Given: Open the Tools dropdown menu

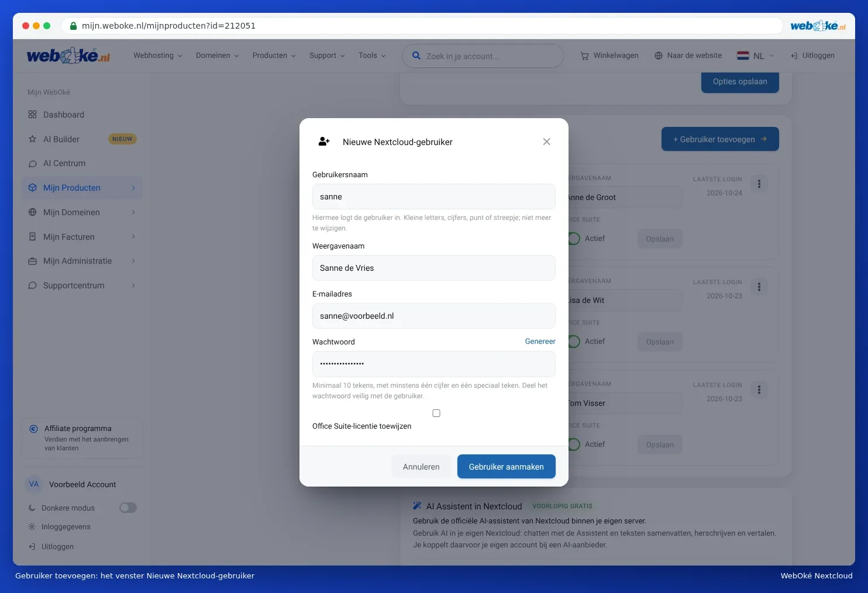Looking at the screenshot, I should click(x=372, y=56).
